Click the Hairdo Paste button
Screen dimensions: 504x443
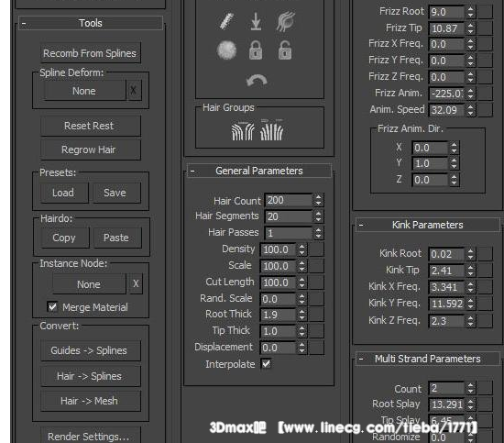tap(117, 238)
